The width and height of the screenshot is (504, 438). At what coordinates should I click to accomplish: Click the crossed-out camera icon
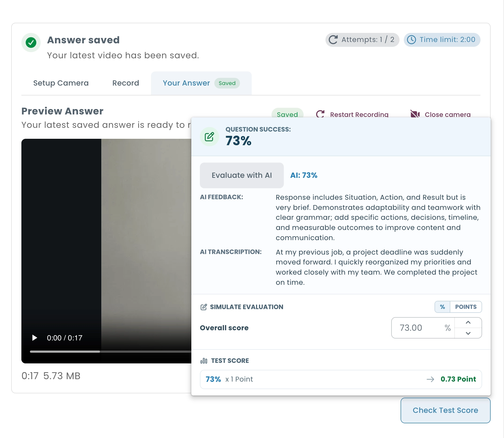(415, 114)
